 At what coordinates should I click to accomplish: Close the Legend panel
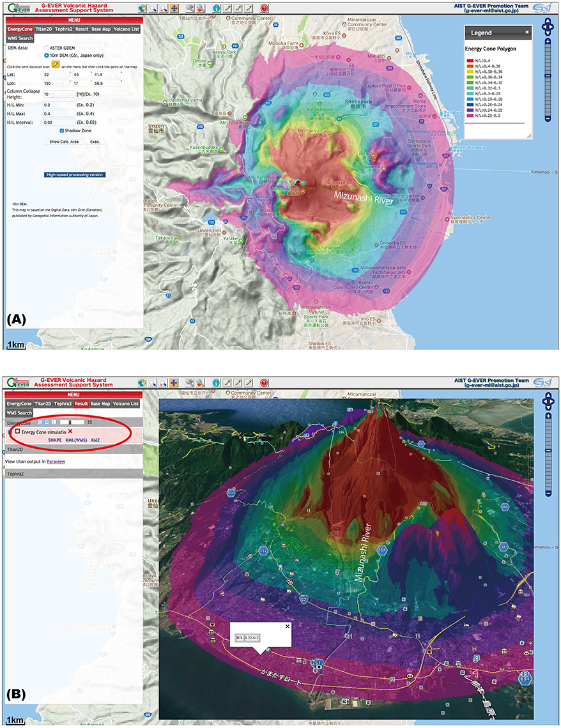coord(527,32)
